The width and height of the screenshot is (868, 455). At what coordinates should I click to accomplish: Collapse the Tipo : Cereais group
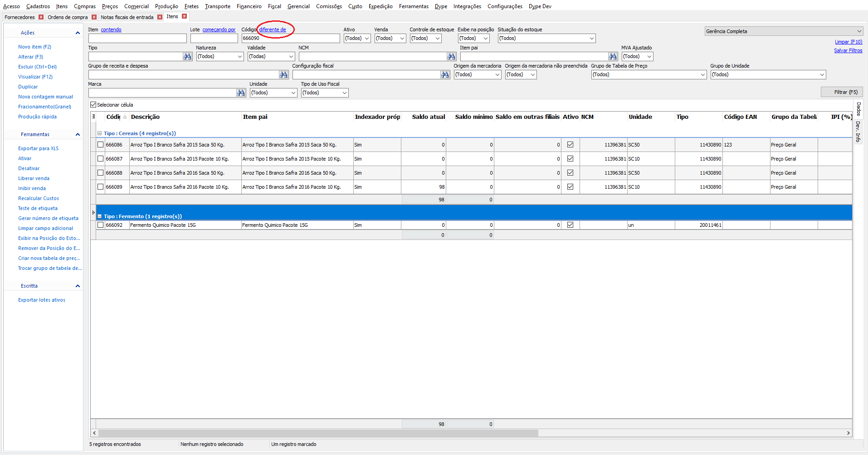(x=100, y=133)
